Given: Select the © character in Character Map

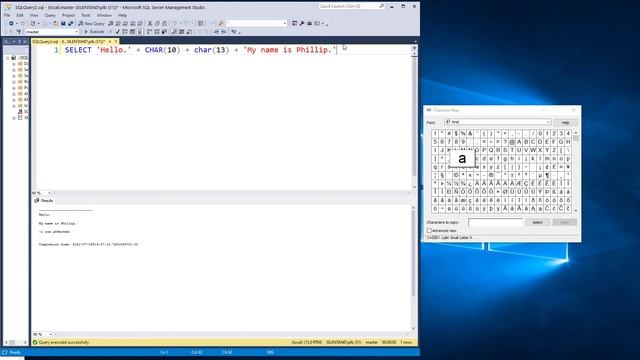Looking at the screenshot, I should coord(456,175).
